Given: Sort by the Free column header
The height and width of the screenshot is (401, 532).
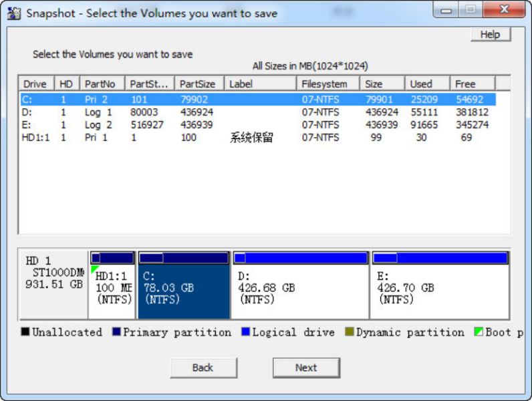Looking at the screenshot, I should pyautogui.click(x=473, y=84).
